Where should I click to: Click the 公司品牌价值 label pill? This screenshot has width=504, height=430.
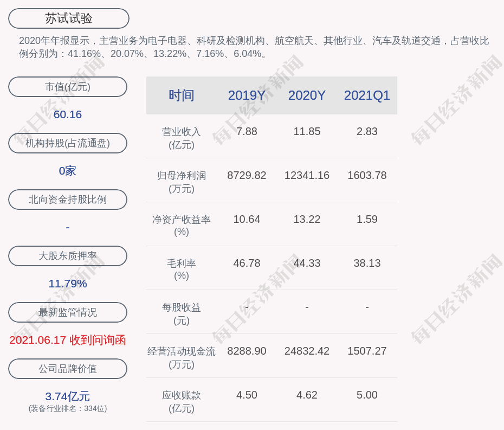(x=68, y=369)
